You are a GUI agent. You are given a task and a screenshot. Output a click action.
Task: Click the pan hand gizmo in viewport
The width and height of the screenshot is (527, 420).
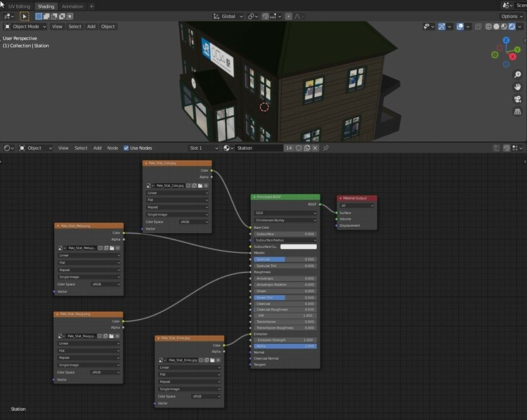(518, 88)
